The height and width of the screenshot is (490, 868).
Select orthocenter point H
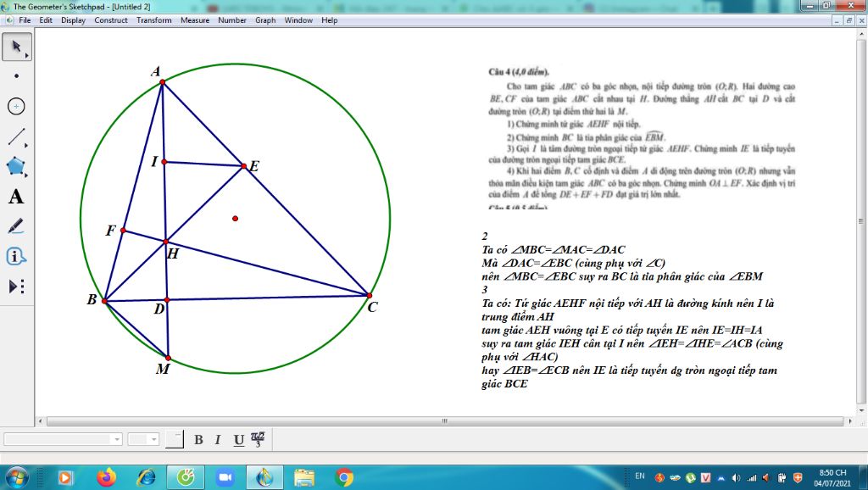[x=165, y=242]
